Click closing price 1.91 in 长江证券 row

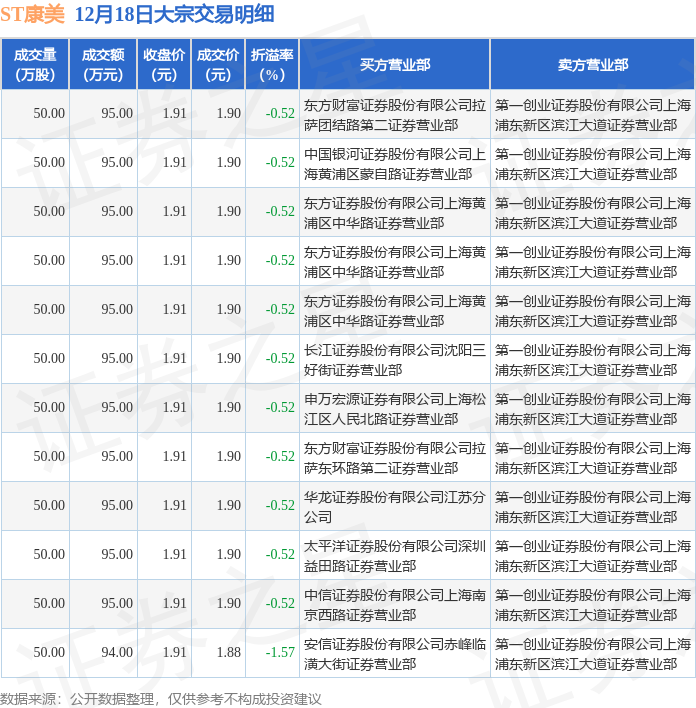(x=175, y=359)
